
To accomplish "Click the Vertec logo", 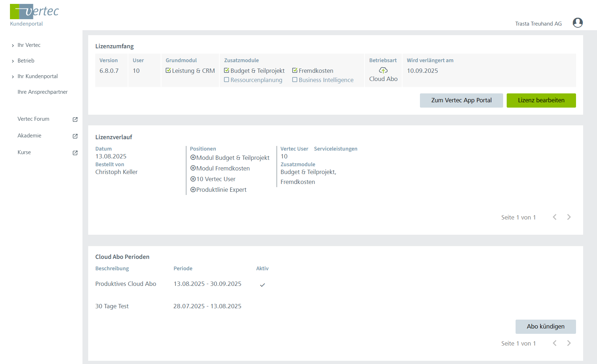I will tap(34, 11).
